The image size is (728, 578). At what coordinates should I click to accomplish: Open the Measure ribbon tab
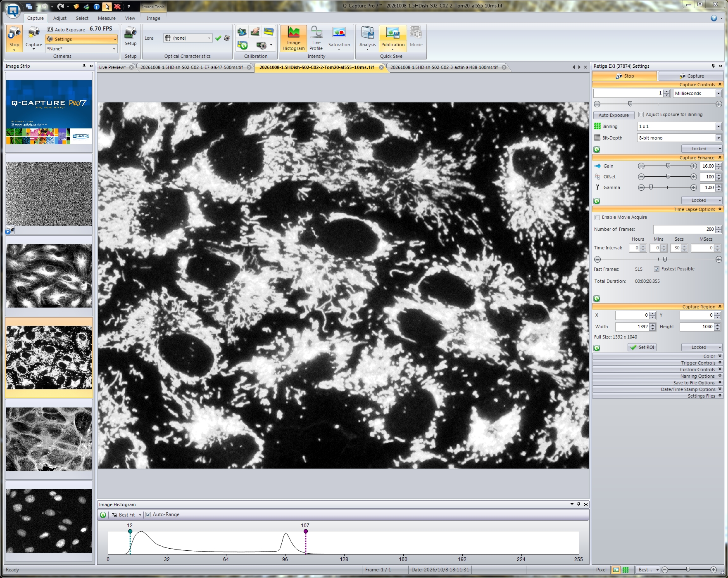click(107, 18)
